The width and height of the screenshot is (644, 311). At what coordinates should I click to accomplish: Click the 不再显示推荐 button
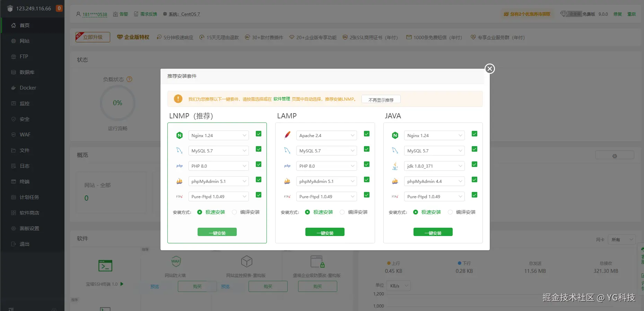(x=381, y=100)
